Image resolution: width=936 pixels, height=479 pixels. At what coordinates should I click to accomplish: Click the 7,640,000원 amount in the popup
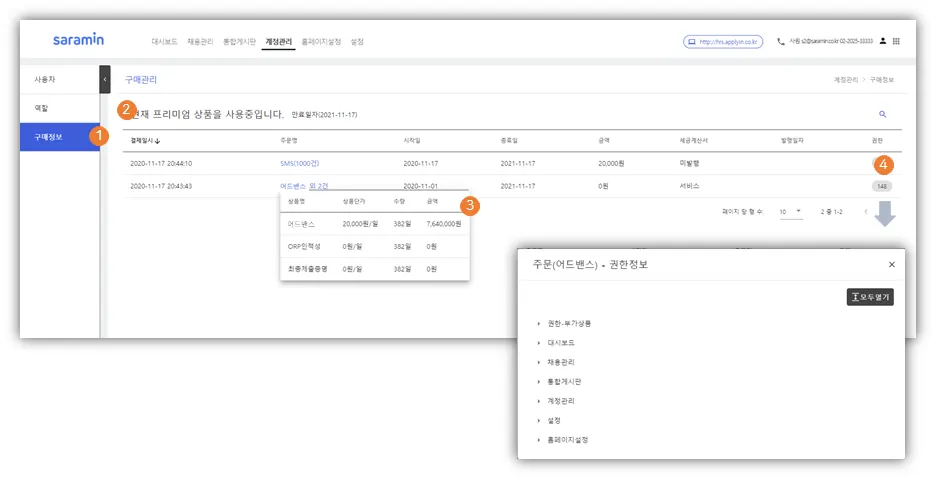(x=444, y=223)
